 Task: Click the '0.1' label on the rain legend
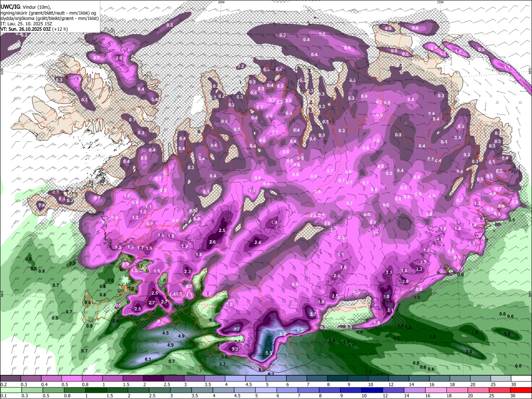pos(3,396)
